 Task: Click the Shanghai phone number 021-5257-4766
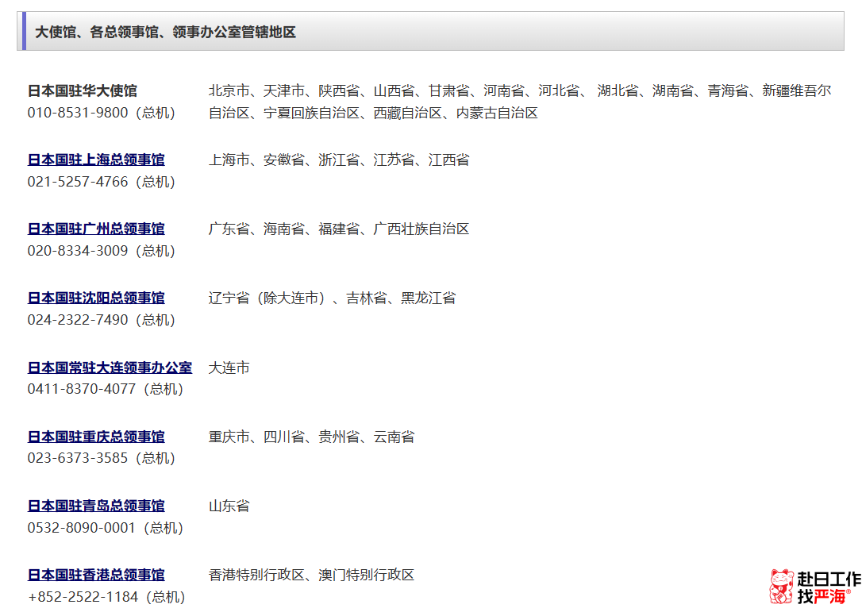click(78, 182)
